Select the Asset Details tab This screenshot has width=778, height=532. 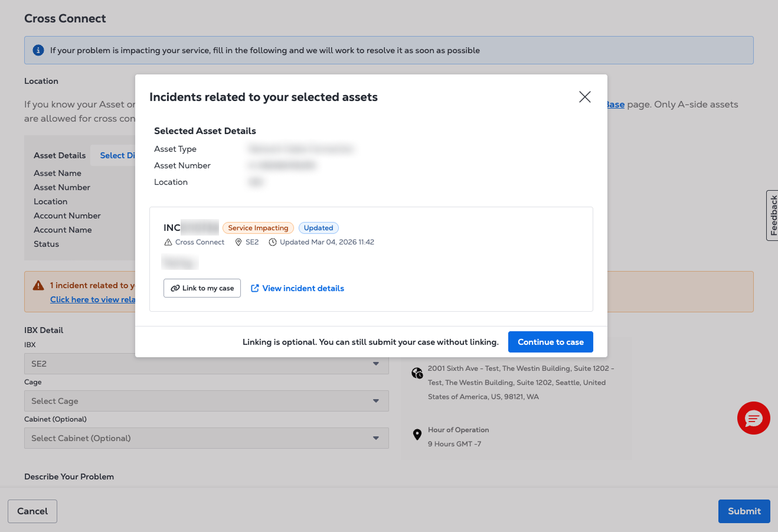[x=60, y=155]
